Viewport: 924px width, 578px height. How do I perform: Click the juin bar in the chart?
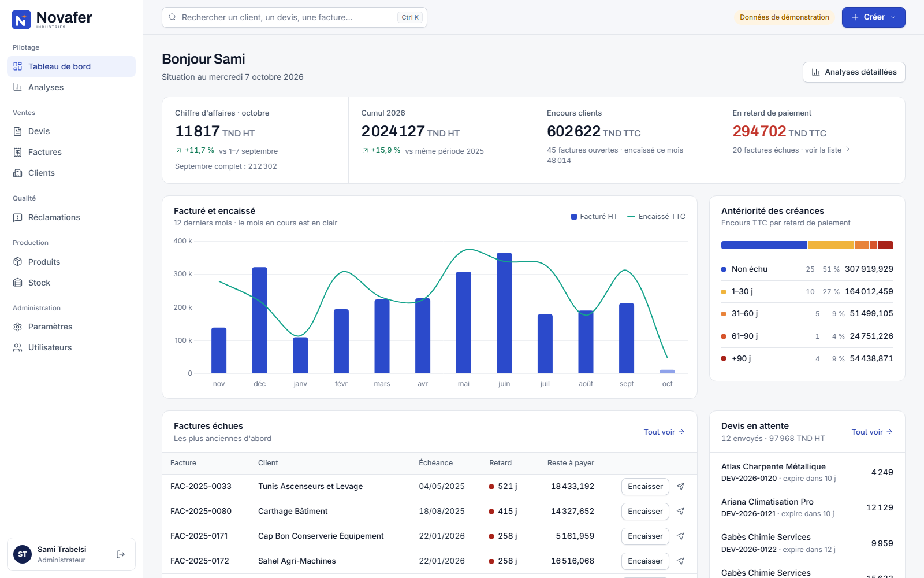[504, 313]
